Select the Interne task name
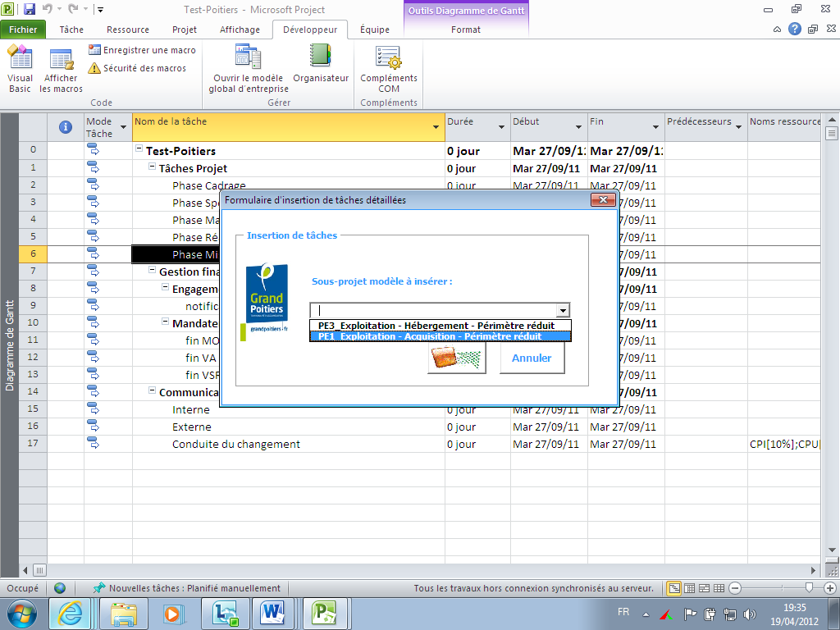This screenshot has height=630, width=840. (190, 410)
